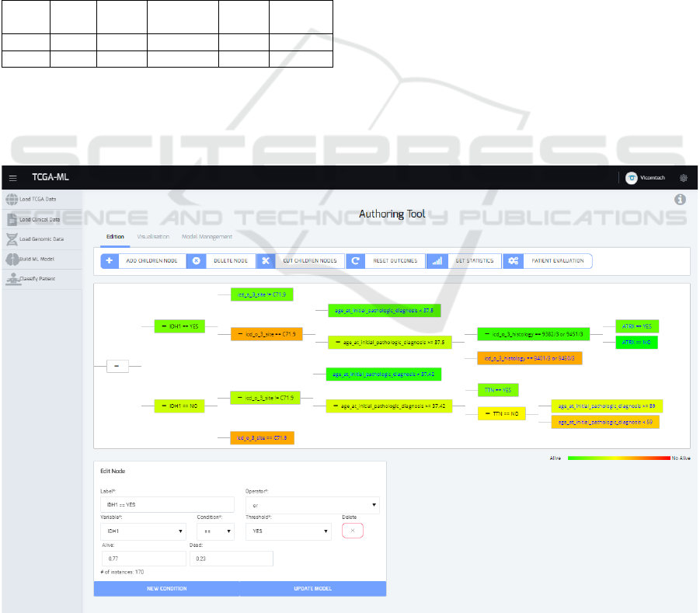Click the bar chart Get Statistics icon

[x=437, y=261]
